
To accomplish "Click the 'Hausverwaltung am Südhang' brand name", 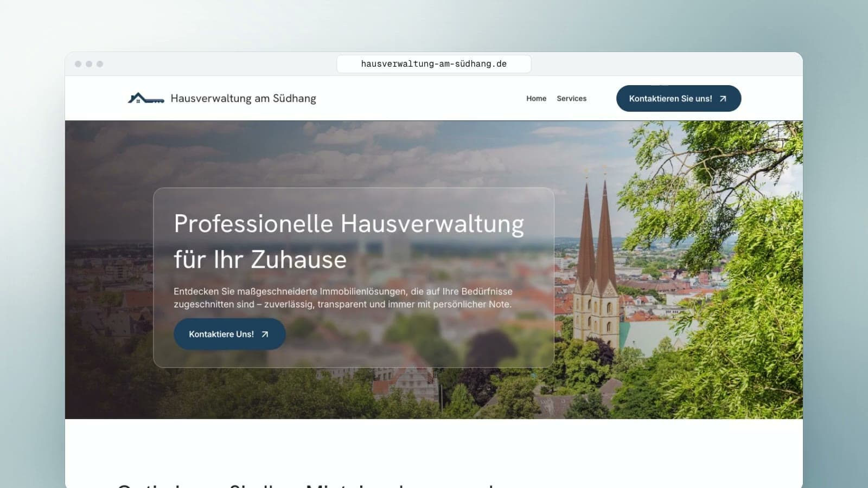I will [243, 98].
